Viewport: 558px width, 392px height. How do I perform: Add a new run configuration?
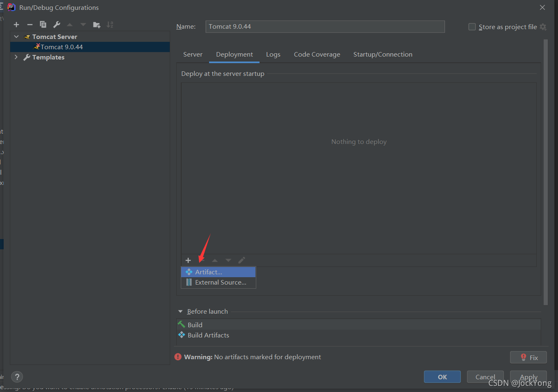(16, 25)
